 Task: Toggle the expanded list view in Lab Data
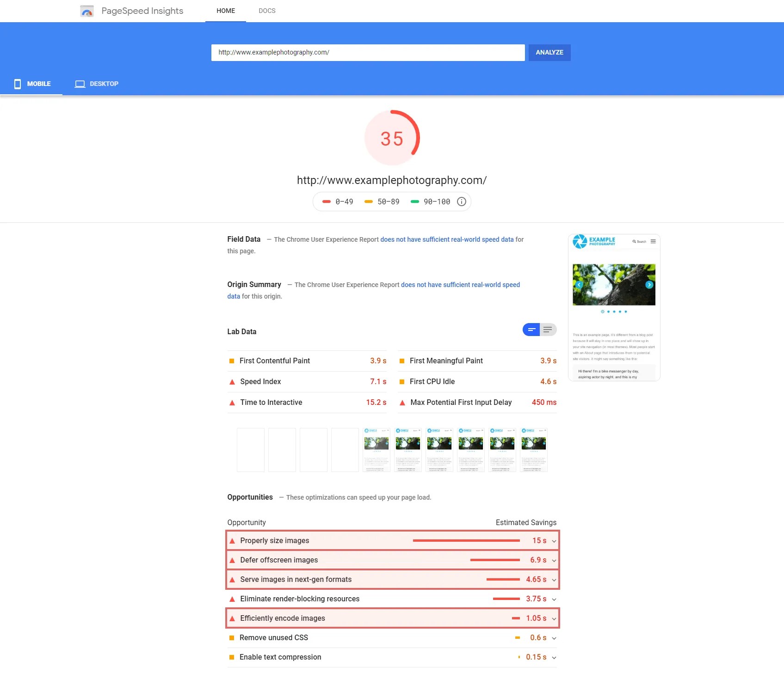[x=548, y=330]
